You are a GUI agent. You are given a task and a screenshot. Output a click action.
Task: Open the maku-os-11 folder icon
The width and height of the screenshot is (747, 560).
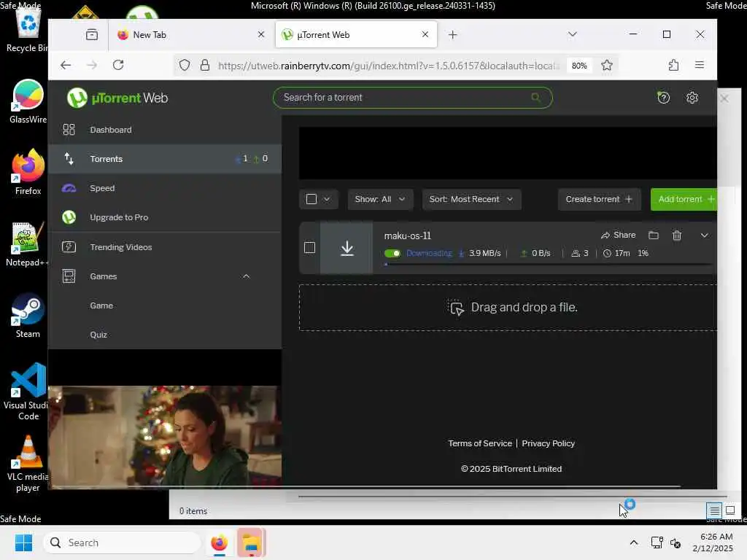(654, 236)
